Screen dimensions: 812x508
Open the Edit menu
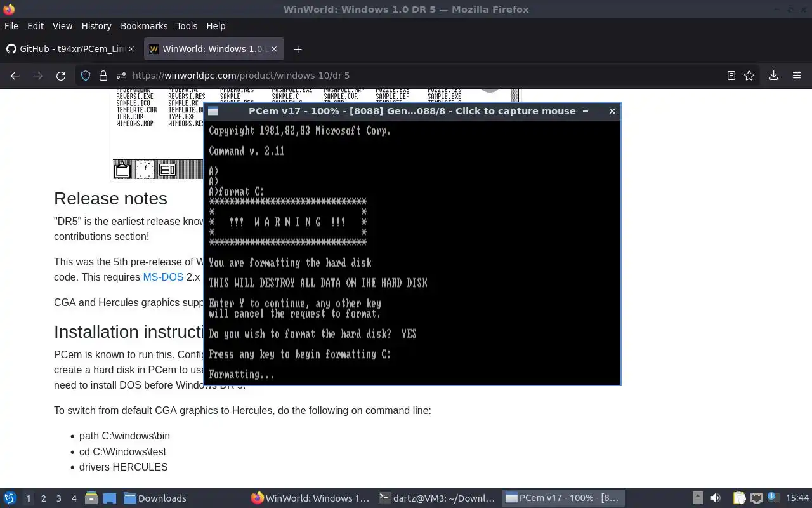click(36, 26)
